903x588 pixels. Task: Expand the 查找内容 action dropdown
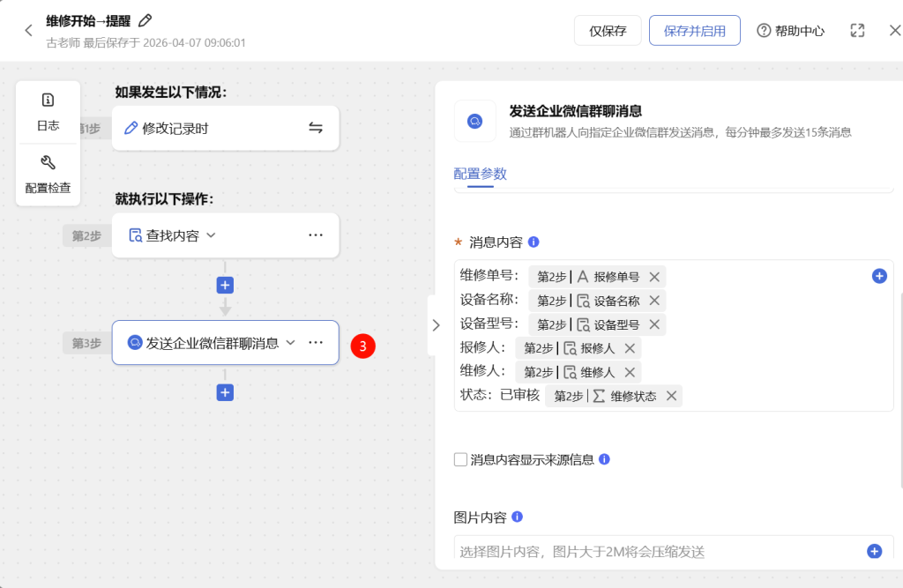[x=211, y=235]
